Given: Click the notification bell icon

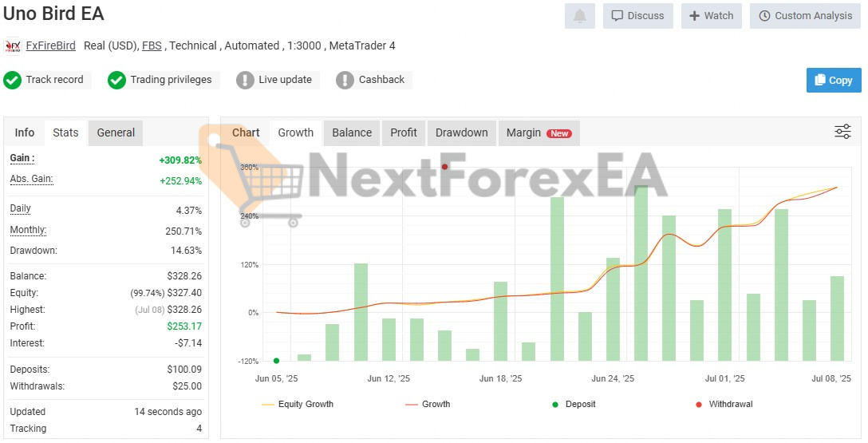Looking at the screenshot, I should (579, 16).
